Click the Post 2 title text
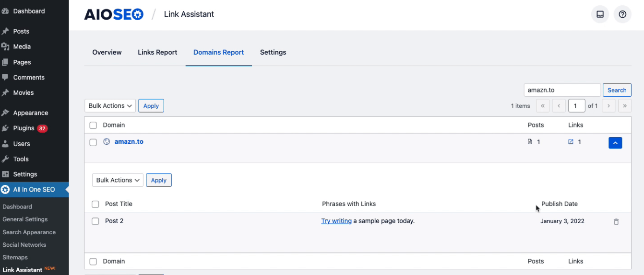644x275 pixels. [114, 221]
